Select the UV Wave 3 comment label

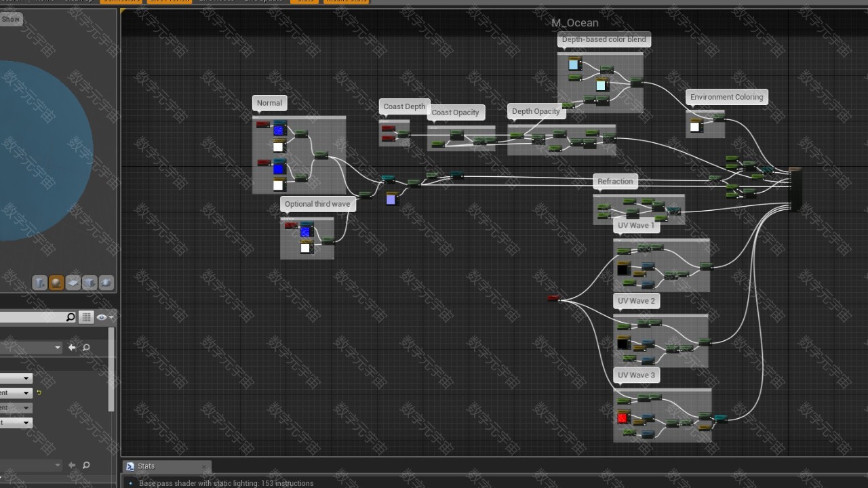[636, 375]
